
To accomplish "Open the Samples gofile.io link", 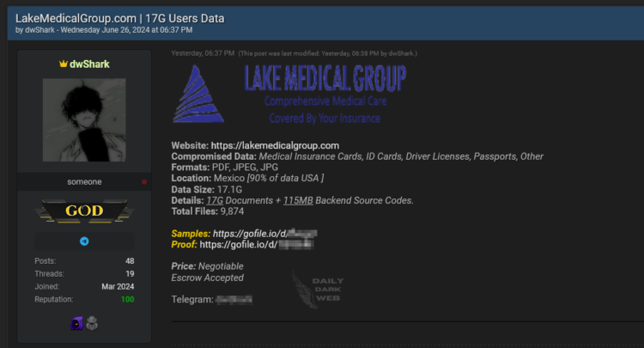I will click(264, 234).
